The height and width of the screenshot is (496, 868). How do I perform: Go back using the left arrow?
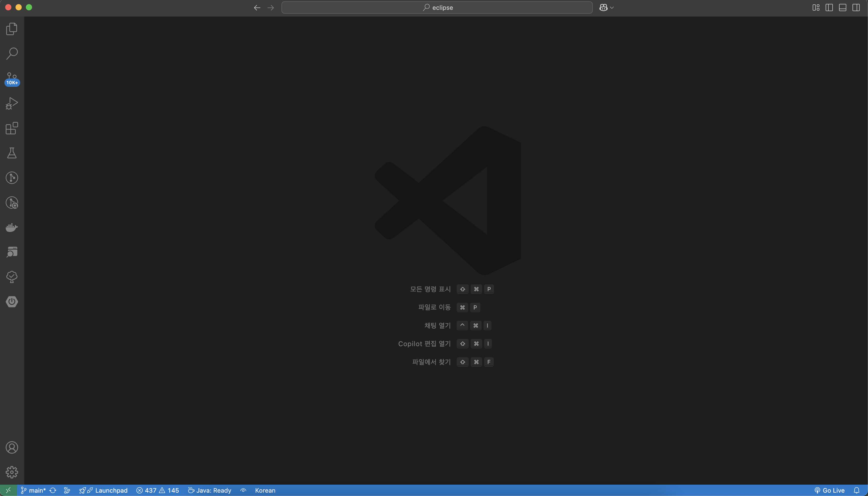(257, 7)
